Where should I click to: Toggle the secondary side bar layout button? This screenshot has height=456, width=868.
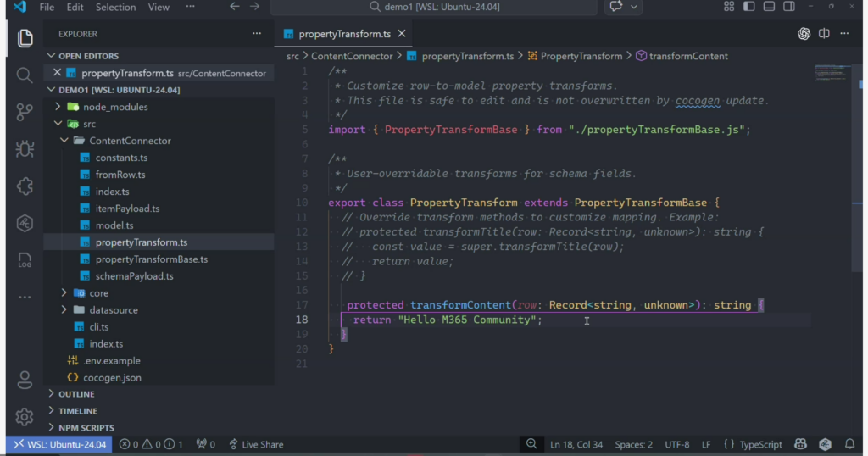coord(789,7)
